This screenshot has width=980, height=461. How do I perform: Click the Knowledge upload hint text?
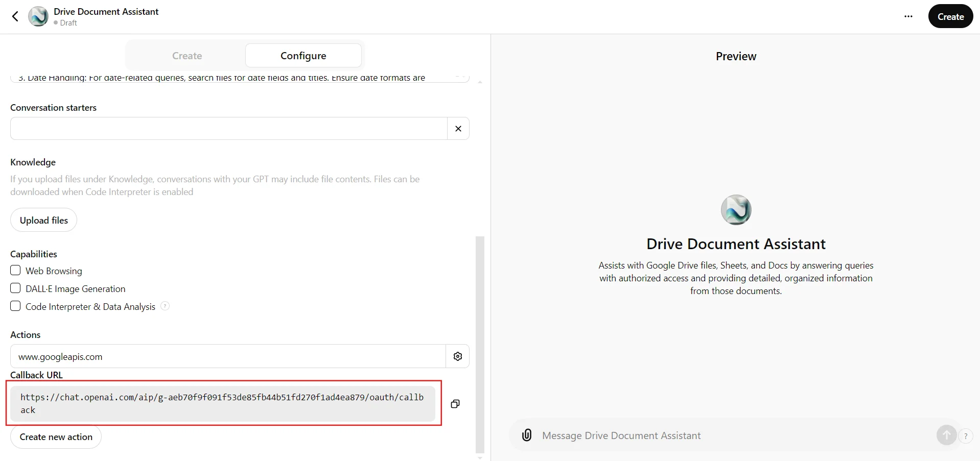click(215, 185)
